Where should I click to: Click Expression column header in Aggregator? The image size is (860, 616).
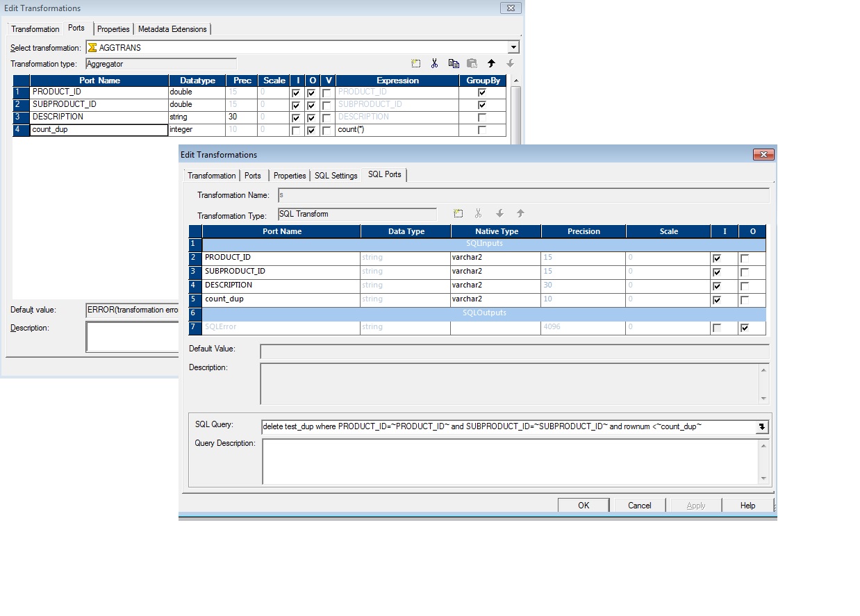click(397, 81)
